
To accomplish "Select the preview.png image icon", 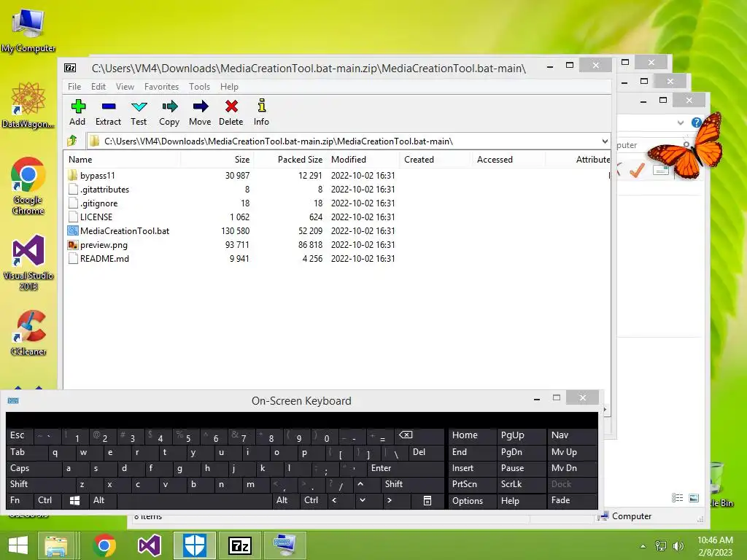I will (72, 245).
